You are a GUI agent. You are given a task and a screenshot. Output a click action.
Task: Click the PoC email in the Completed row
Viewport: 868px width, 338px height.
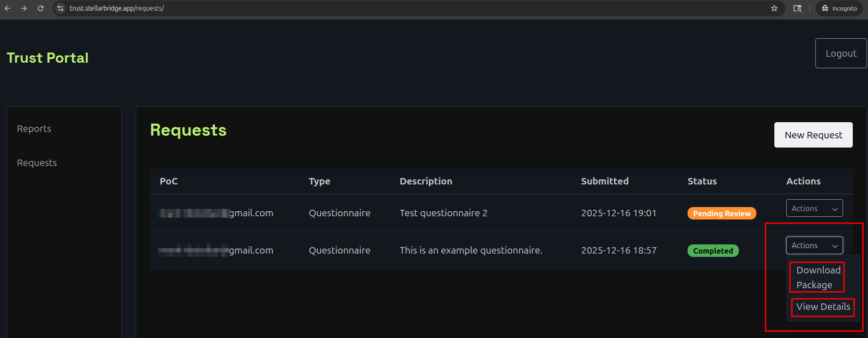coord(216,250)
